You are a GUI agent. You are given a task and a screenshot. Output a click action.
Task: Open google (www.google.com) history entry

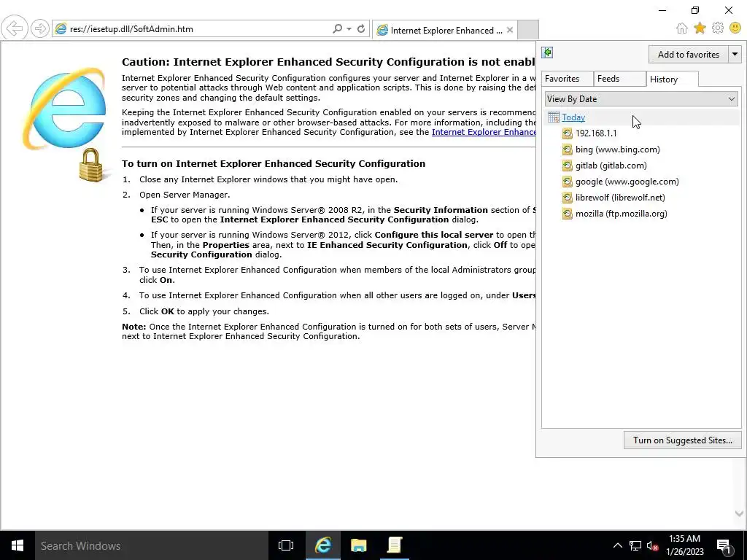(627, 182)
